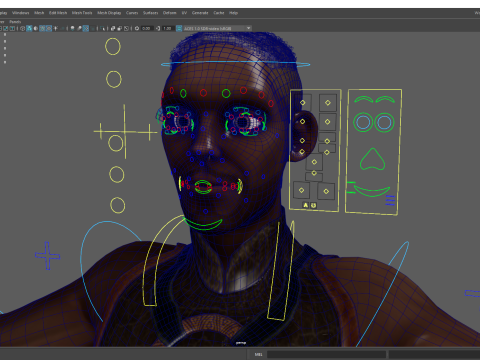Image resolution: width=480 pixels, height=360 pixels.
Task: Open the Mesh Tools menu
Action: coord(82,13)
